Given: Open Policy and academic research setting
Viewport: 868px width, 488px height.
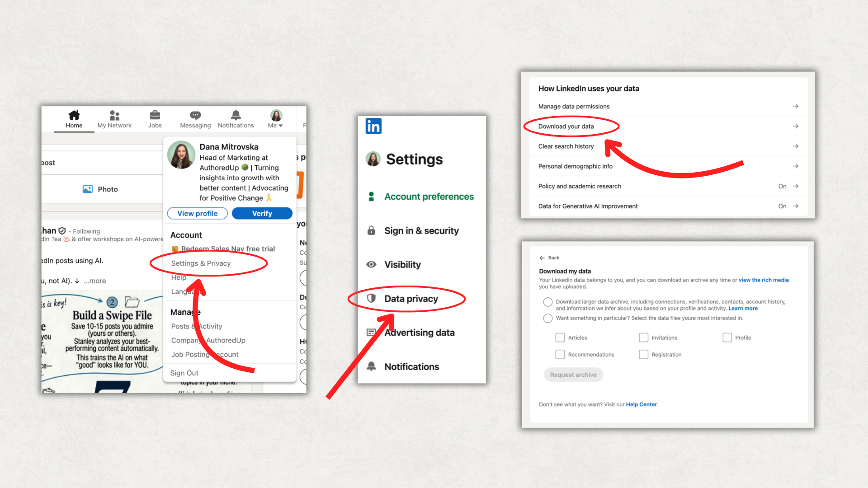Looking at the screenshot, I should (668, 186).
